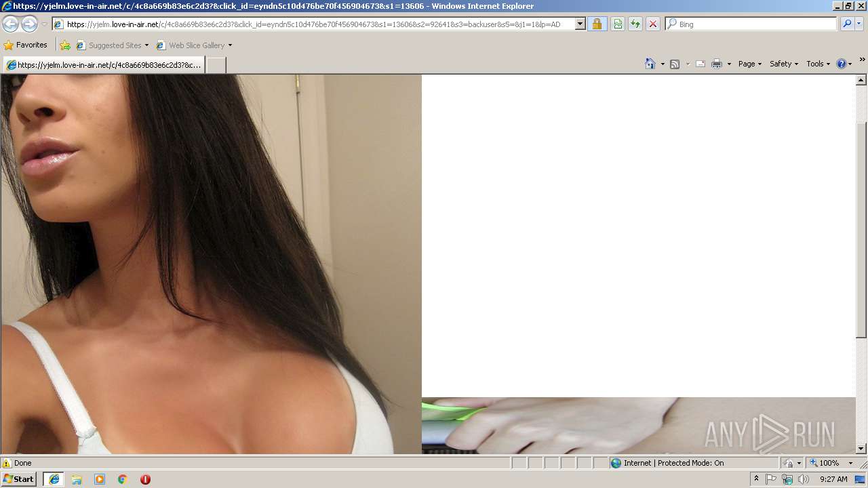
Task: Refresh the page using the green arrows
Action: 635,24
